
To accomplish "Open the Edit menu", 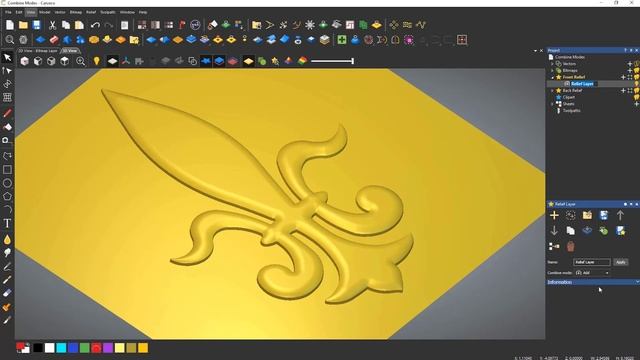I will [x=19, y=12].
